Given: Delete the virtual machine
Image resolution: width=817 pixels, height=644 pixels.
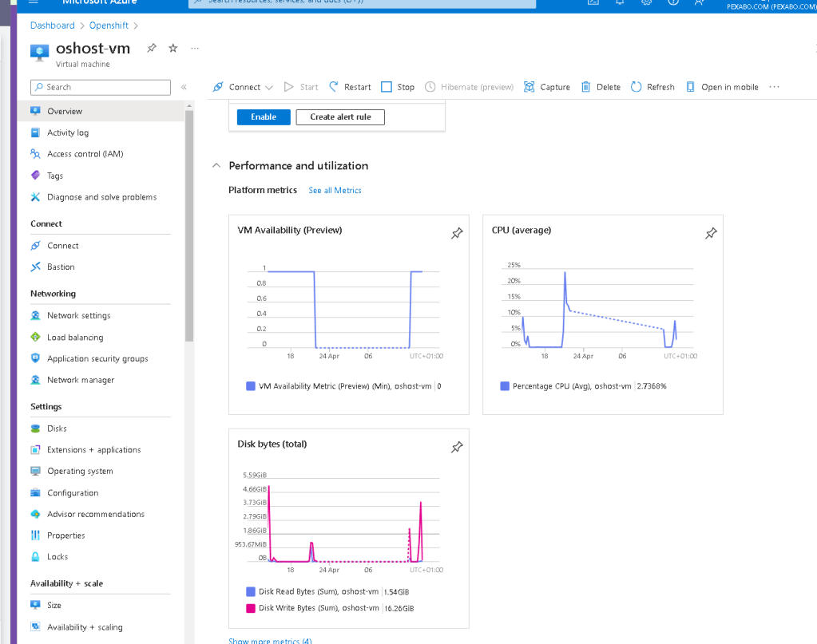Looking at the screenshot, I should click(601, 87).
